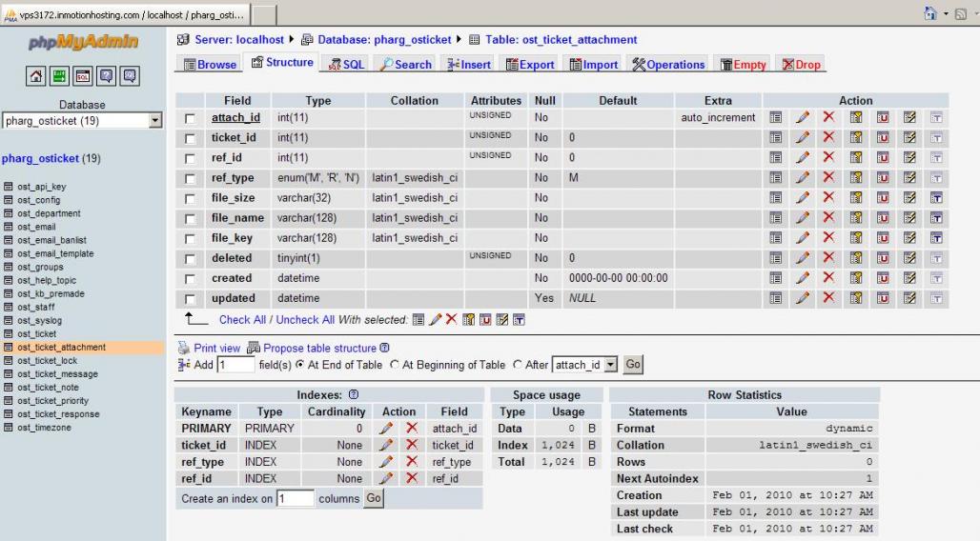Click Indexes help question icon

(x=354, y=394)
